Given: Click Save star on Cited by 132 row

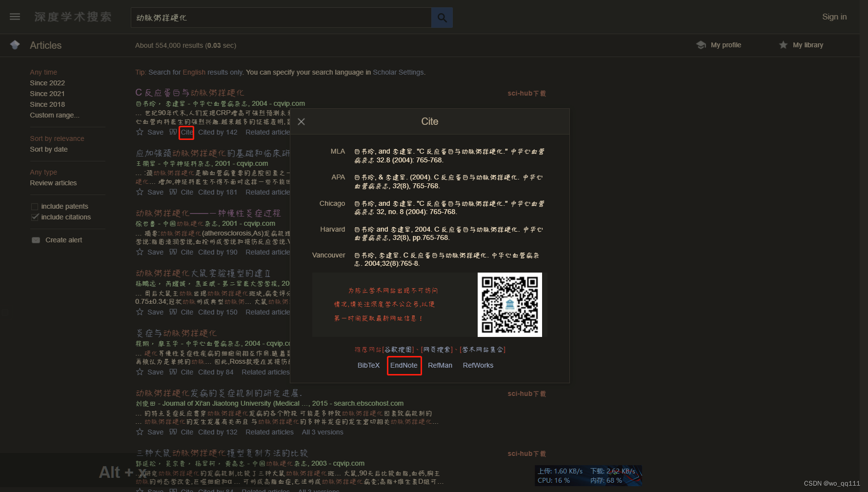Looking at the screenshot, I should pos(140,432).
